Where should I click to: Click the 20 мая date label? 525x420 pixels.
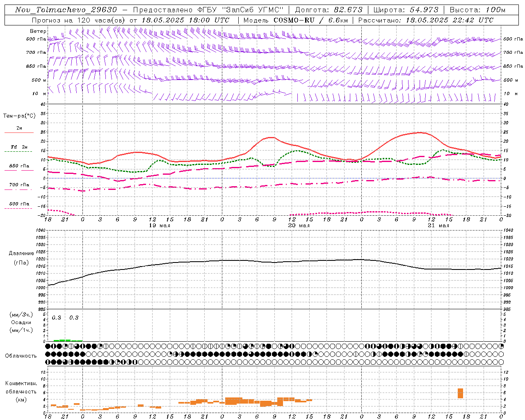[x=299, y=226]
